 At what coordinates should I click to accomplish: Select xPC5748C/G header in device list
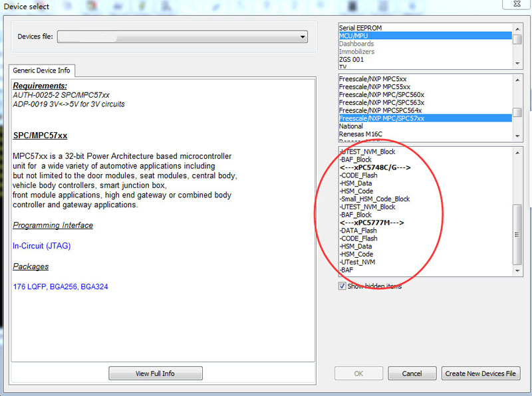[426, 167]
